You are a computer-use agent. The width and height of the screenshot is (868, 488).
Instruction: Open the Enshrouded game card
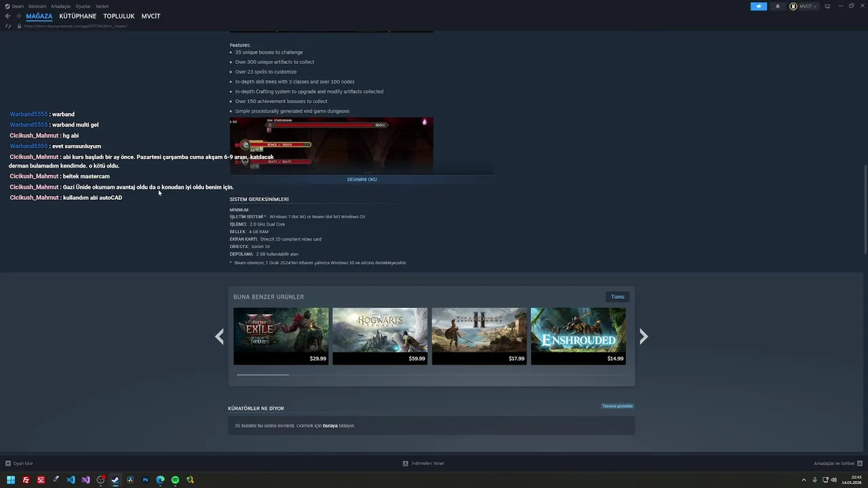[578, 336]
